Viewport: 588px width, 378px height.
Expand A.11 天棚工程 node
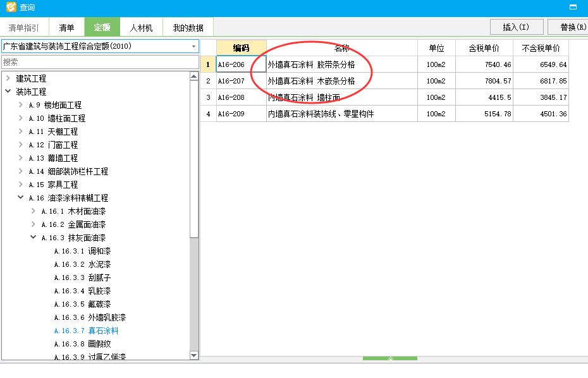[x=21, y=131]
